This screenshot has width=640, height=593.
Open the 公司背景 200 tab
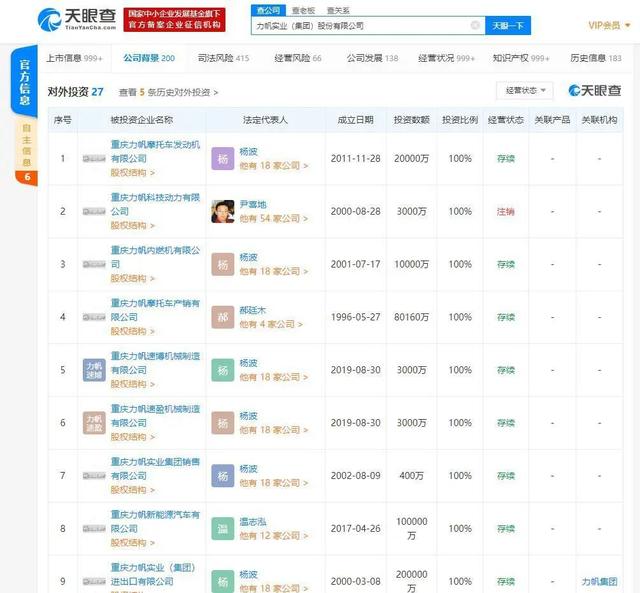click(149, 58)
